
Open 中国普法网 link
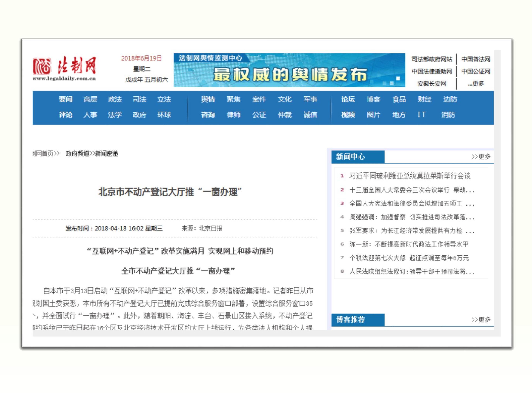point(475,59)
